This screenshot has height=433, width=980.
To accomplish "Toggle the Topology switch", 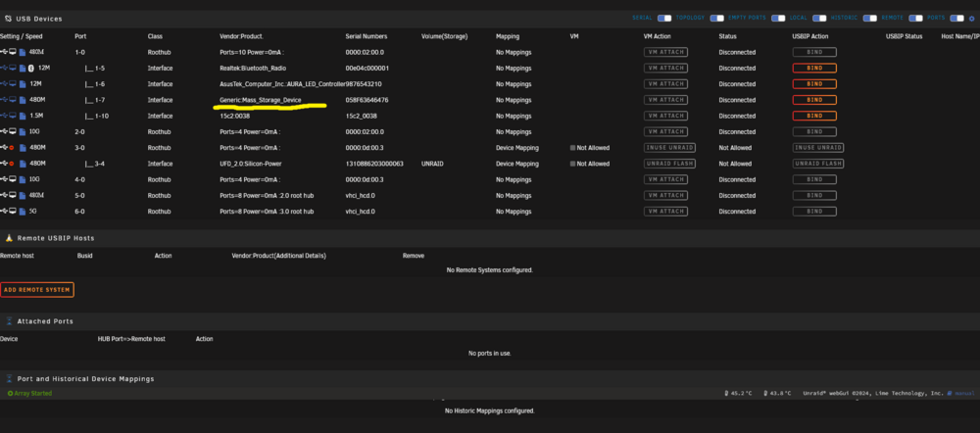I will tap(717, 18).
